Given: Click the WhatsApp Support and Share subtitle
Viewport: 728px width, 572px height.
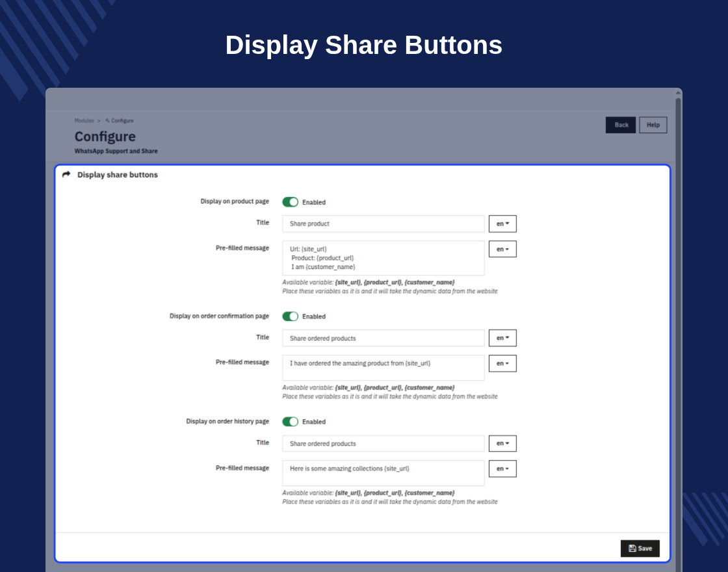Looking at the screenshot, I should [116, 151].
